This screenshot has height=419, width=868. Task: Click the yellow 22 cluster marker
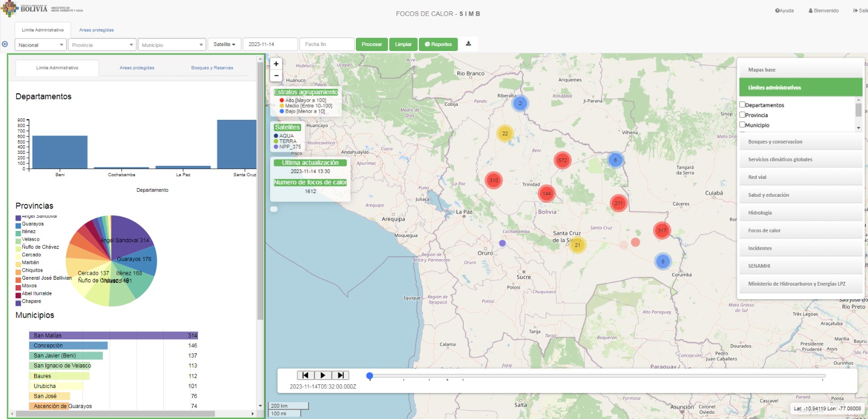tap(505, 133)
